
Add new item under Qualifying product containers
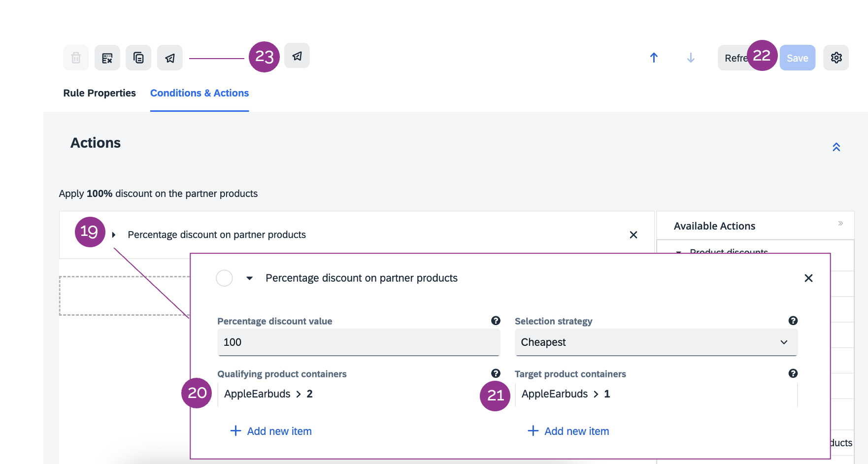[x=271, y=431]
